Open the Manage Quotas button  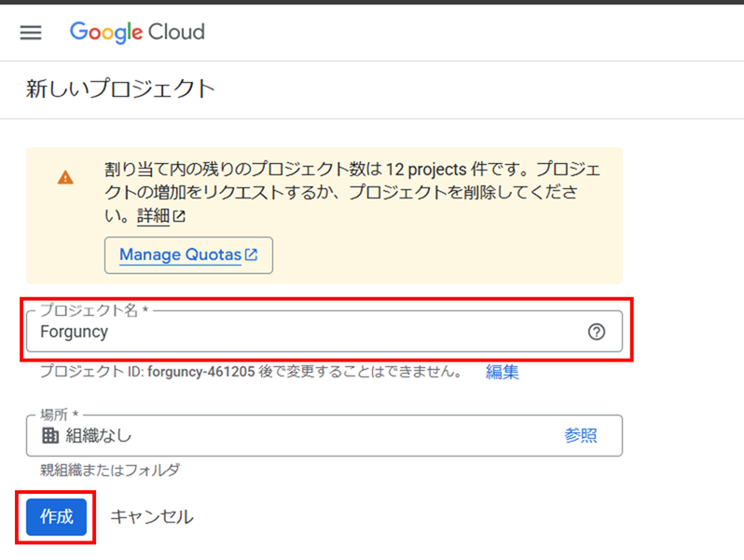tap(189, 255)
